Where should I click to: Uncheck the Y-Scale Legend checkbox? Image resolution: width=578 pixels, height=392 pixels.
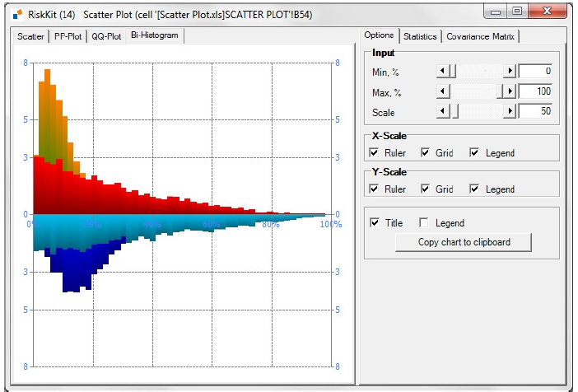[475, 189]
